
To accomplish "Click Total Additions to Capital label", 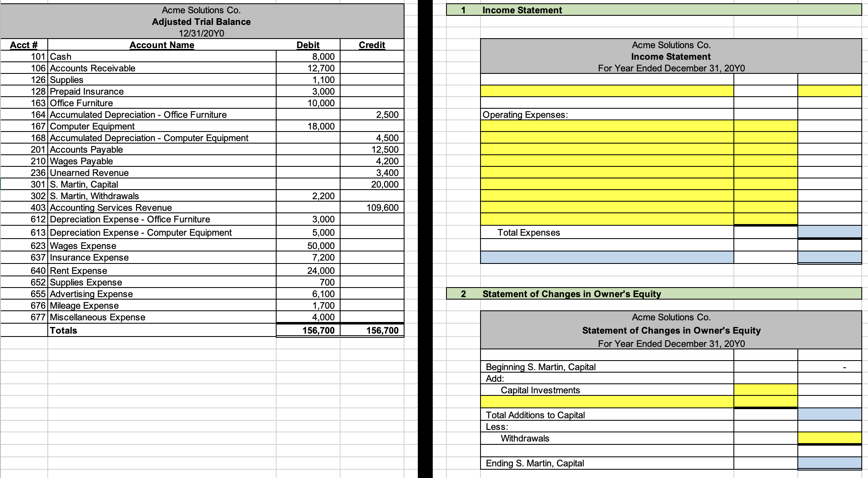I will [535, 415].
